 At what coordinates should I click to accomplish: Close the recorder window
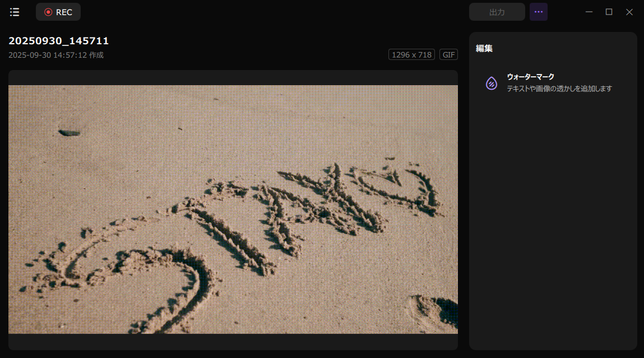[x=629, y=12]
